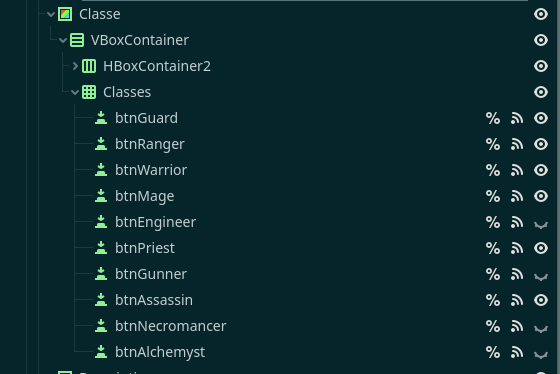
Task: Open signals icon for btnWarrior
Action: point(517,170)
